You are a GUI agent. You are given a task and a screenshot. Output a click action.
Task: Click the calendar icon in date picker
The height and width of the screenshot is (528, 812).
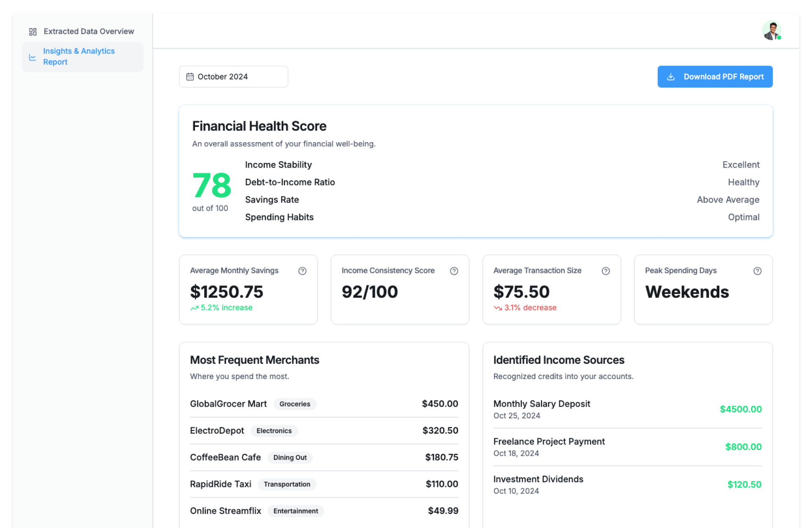(190, 77)
